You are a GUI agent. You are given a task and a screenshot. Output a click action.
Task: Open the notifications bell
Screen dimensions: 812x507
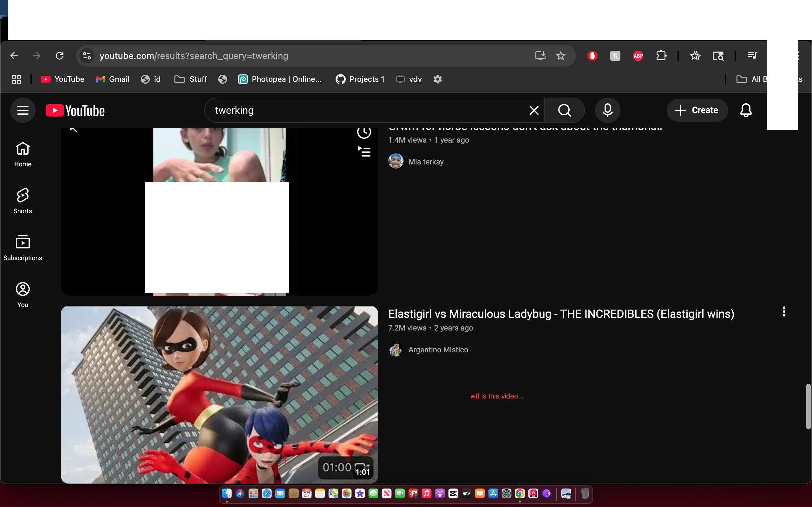[x=746, y=110]
